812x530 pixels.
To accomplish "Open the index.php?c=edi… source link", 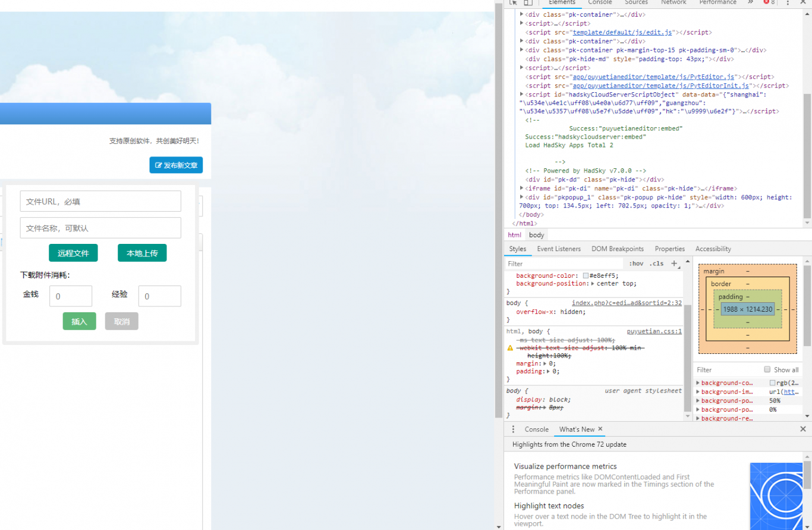I will pos(627,303).
